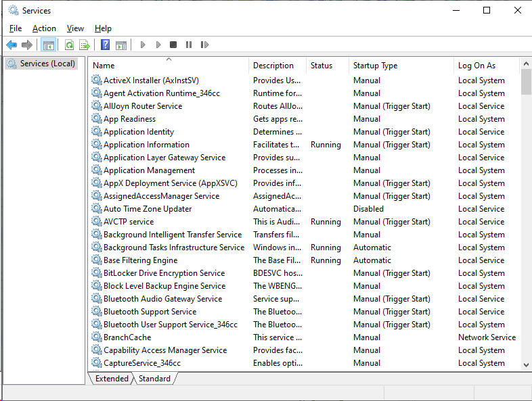Select Background Intelligent Transfer Service
This screenshot has width=532, height=401.
[x=173, y=235]
